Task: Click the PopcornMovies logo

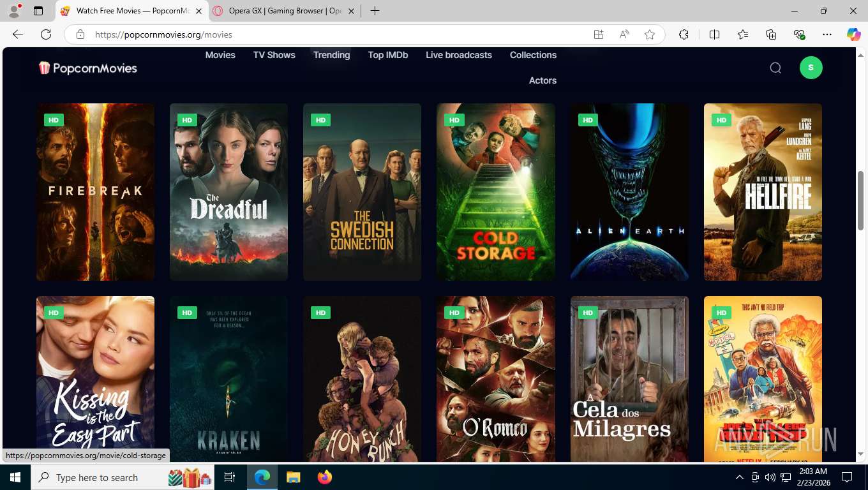Action: 87,68
